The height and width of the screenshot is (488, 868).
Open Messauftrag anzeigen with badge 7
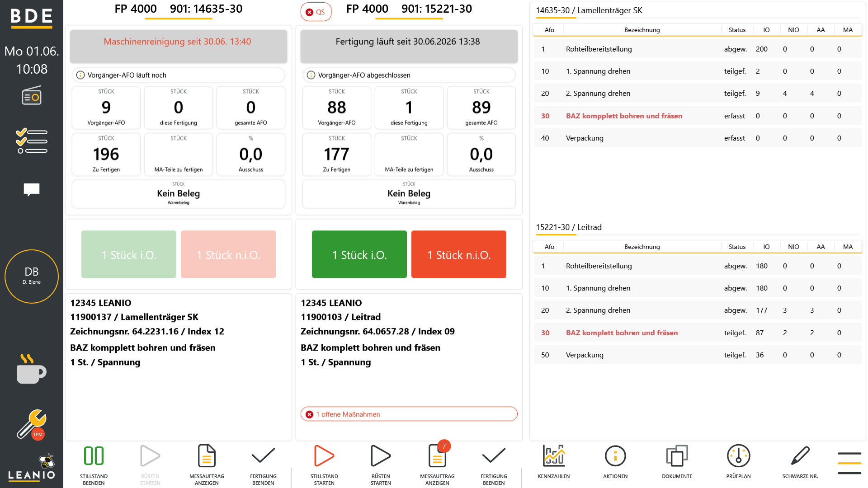click(437, 465)
